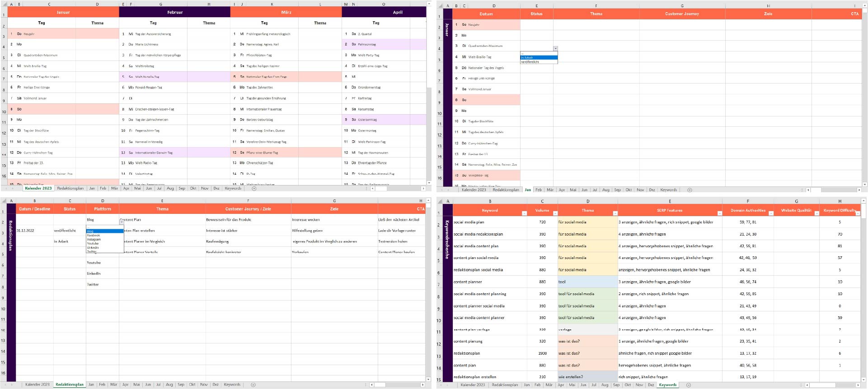
Task: Select the März month header
Action: click(286, 12)
